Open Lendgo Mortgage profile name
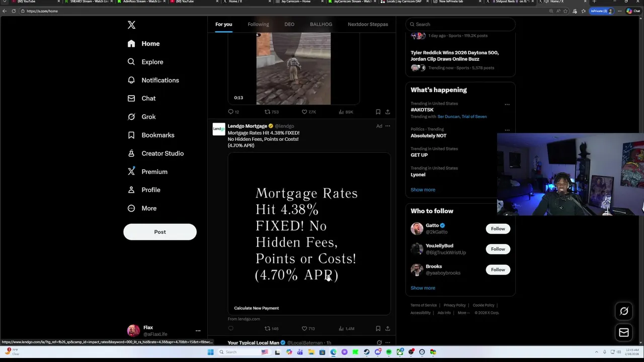Image resolution: width=644 pixels, height=362 pixels. 247,126
